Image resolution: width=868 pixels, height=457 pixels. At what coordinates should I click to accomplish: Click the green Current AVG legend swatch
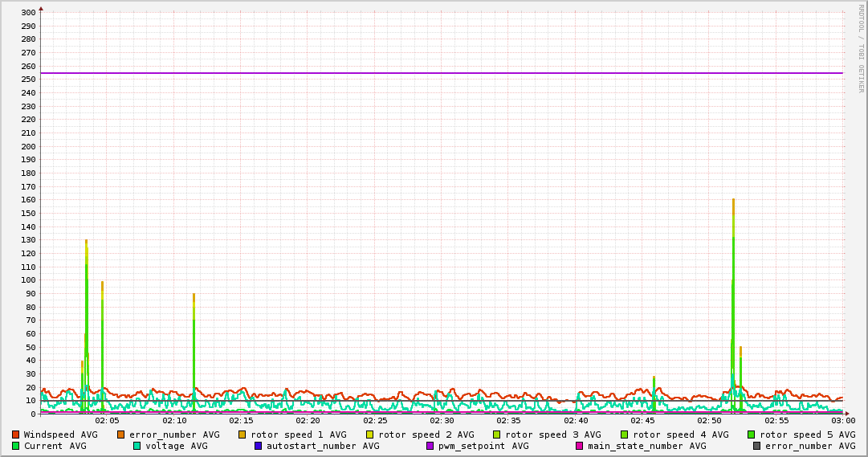(x=15, y=446)
